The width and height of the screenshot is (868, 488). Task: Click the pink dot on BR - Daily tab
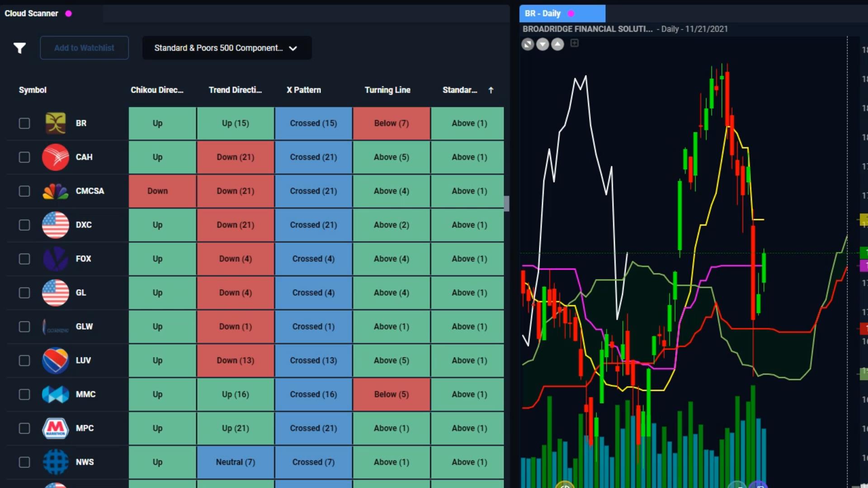[571, 14]
